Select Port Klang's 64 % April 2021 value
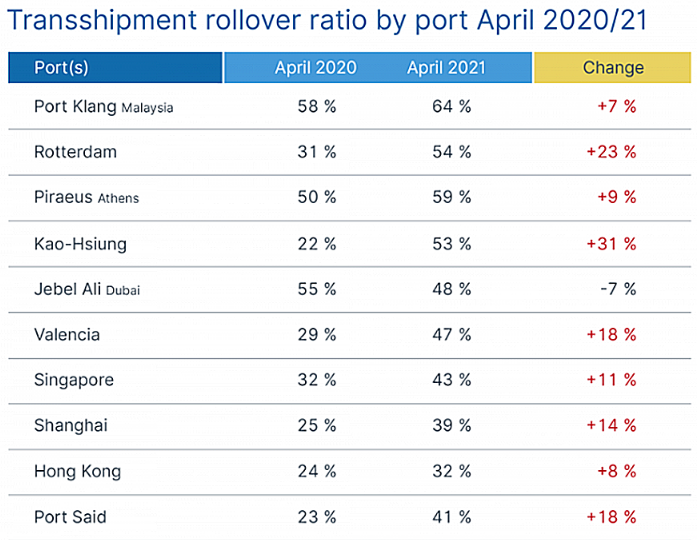Viewport: 697px width, 540px height. click(x=451, y=107)
